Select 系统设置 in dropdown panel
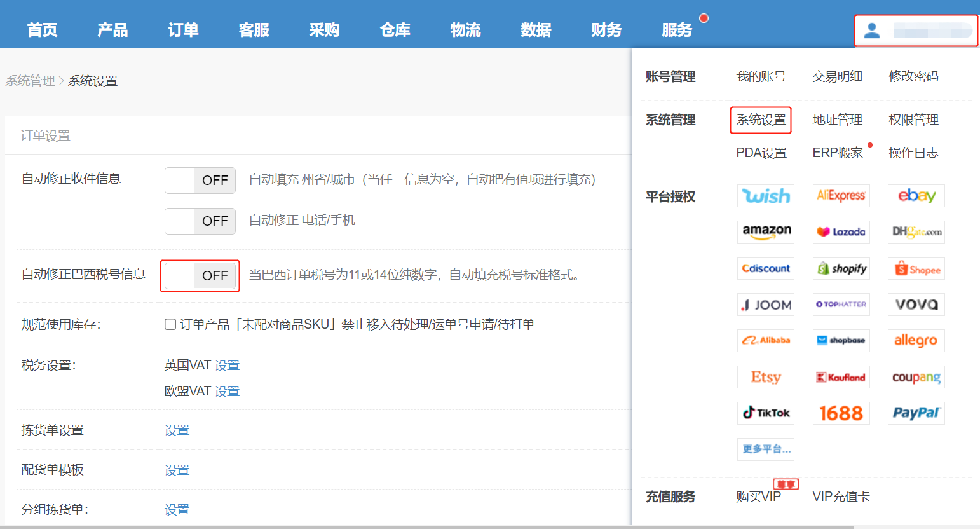This screenshot has height=529, width=980. pyautogui.click(x=761, y=120)
